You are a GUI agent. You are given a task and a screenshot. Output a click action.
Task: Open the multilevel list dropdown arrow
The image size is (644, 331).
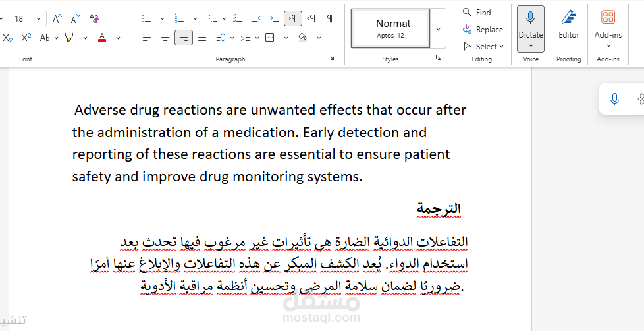(224, 18)
